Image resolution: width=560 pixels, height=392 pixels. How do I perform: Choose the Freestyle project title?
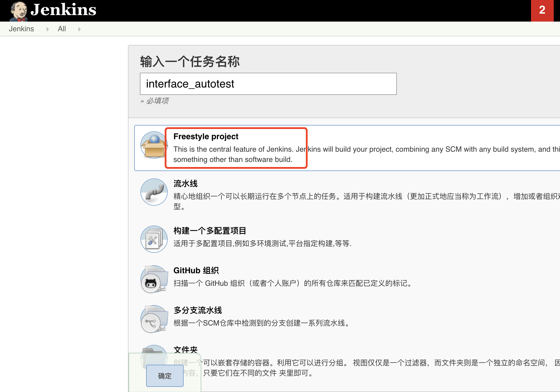(206, 136)
